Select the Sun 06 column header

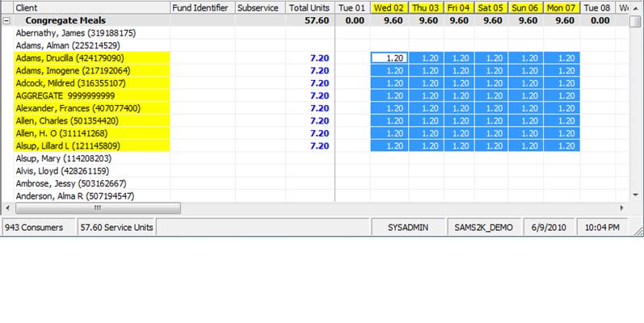point(526,7)
